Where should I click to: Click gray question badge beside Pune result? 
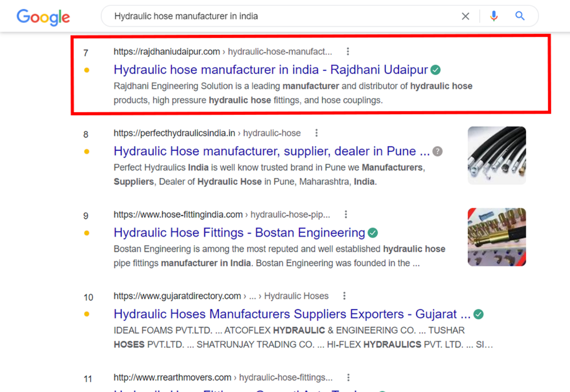pos(437,151)
